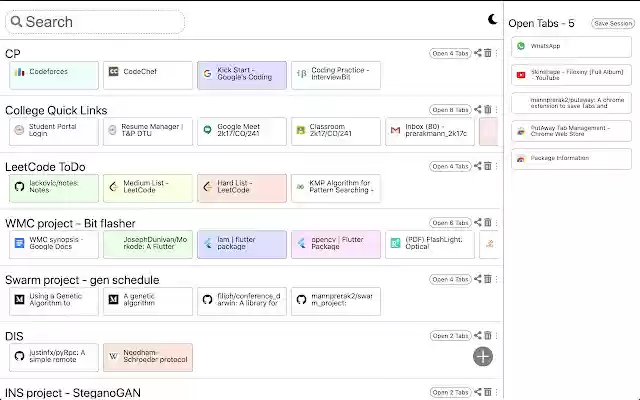
Task: Share the College Quick Links group
Action: 478,109
